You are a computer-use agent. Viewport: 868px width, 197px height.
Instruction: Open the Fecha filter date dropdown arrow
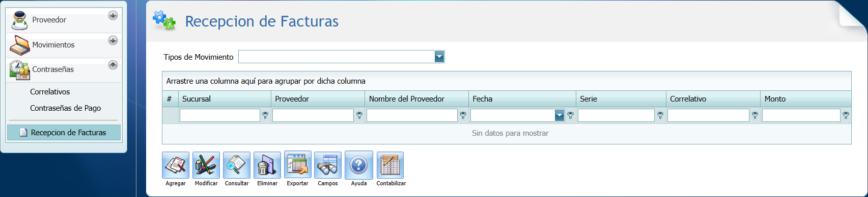[559, 116]
